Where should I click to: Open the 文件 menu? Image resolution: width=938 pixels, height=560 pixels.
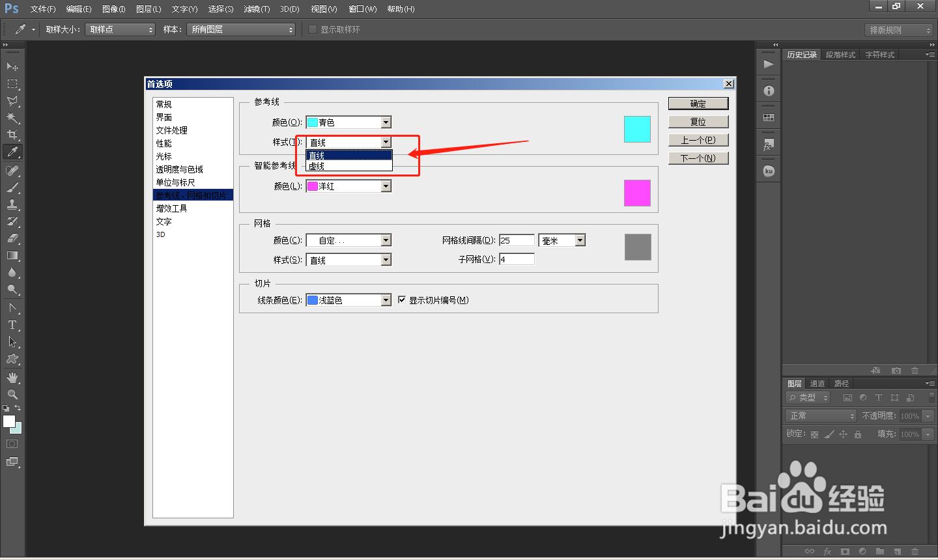(x=43, y=9)
